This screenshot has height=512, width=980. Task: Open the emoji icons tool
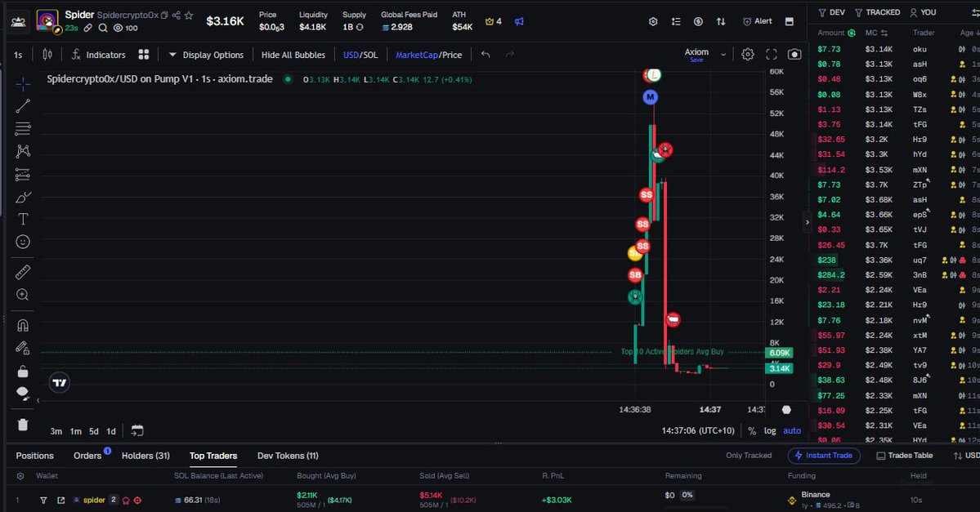point(23,242)
